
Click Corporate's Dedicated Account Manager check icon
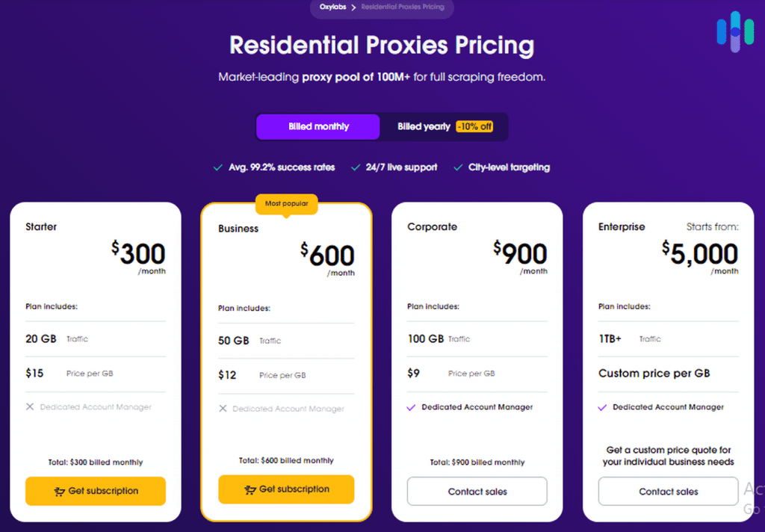pos(412,406)
